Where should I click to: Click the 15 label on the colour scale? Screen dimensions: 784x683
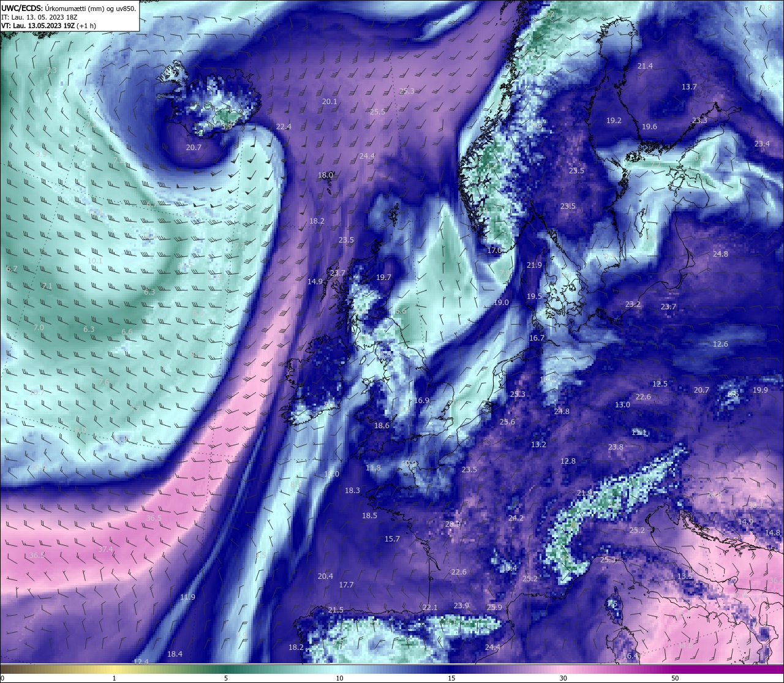pyautogui.click(x=451, y=678)
